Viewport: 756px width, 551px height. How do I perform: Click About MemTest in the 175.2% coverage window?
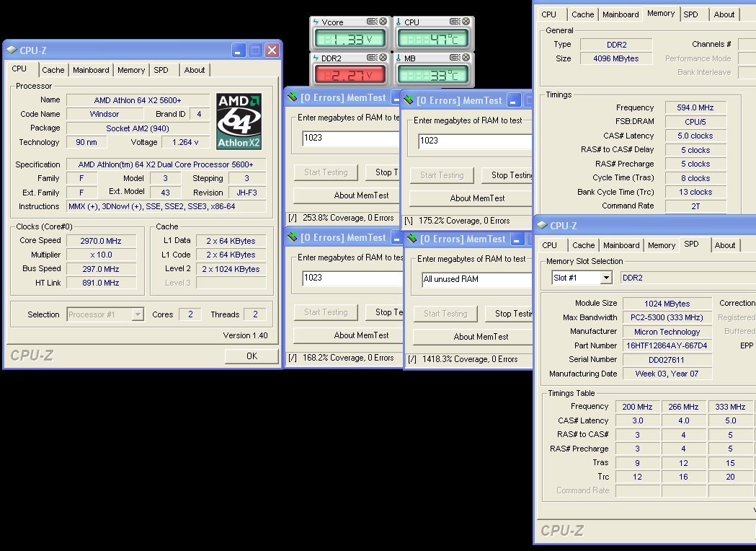click(470, 198)
